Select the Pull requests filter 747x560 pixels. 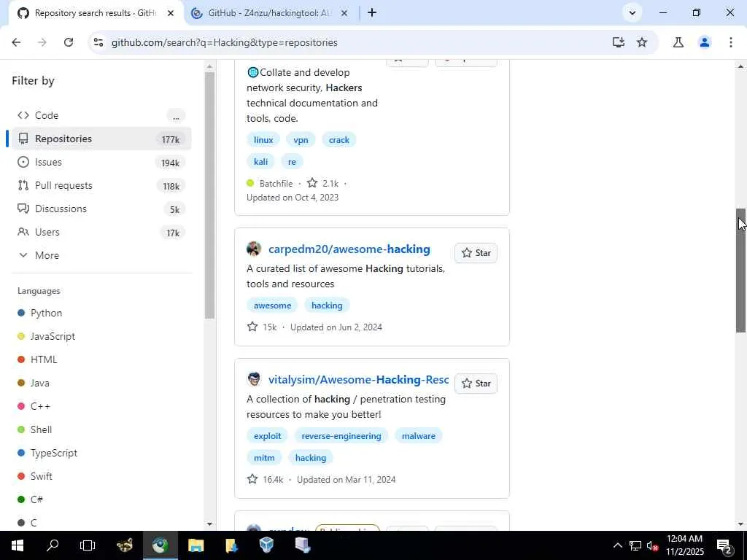(101, 185)
